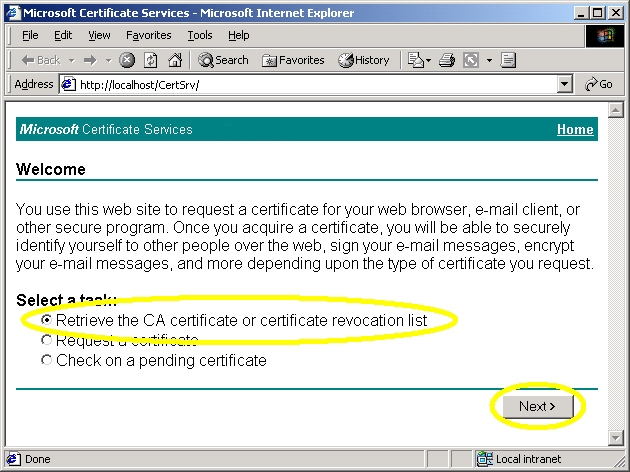
Task: Select Check on a pending certificate option
Action: [x=46, y=360]
